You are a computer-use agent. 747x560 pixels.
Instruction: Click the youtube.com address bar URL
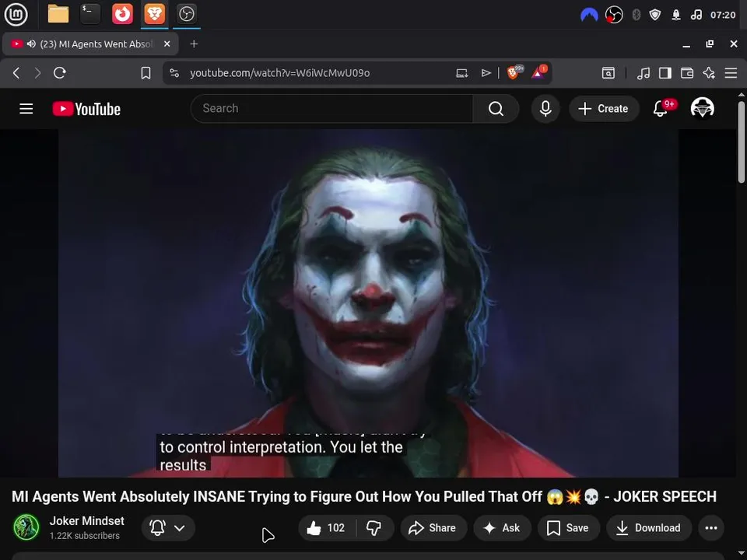(279, 73)
